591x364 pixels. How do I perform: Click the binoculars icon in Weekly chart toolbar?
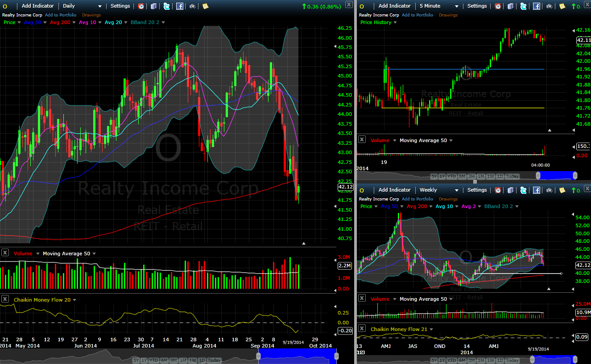point(549,190)
